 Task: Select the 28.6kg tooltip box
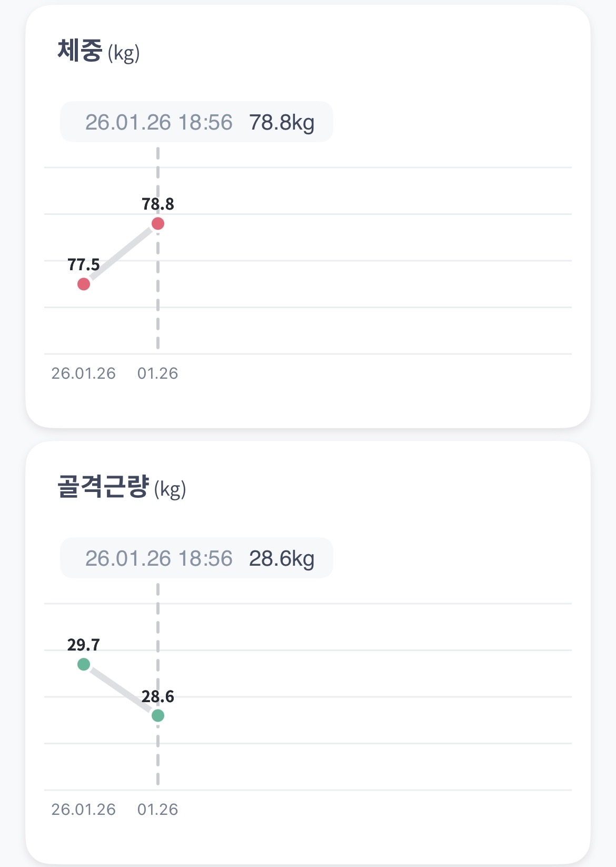196,558
